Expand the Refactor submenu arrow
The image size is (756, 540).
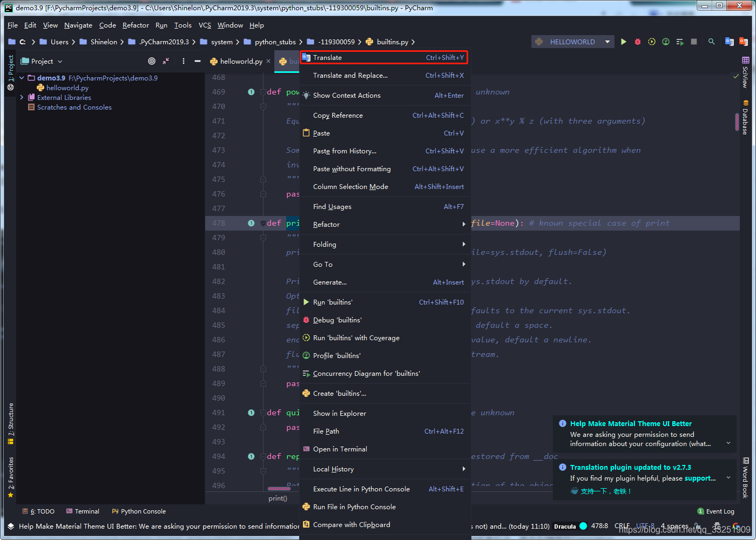pos(464,224)
